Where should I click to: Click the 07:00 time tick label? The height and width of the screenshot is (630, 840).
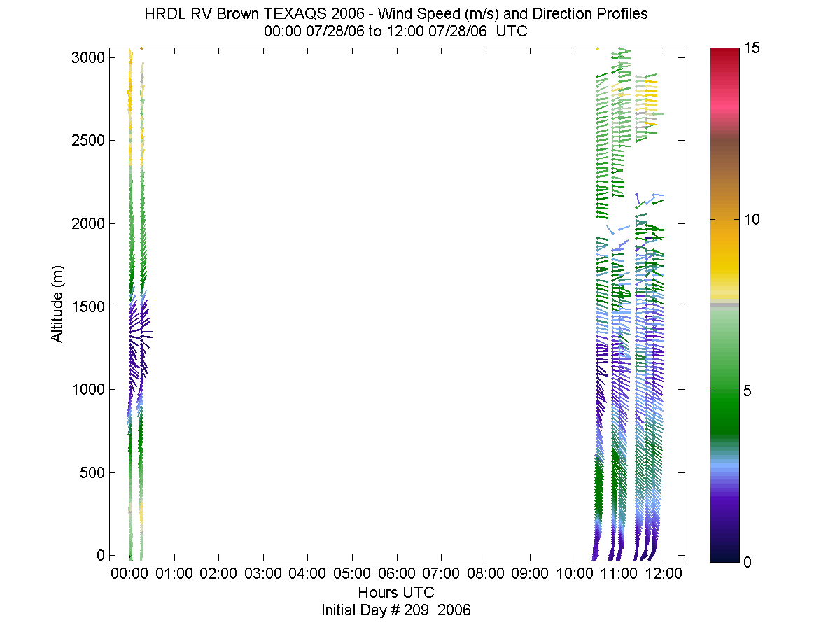[441, 574]
